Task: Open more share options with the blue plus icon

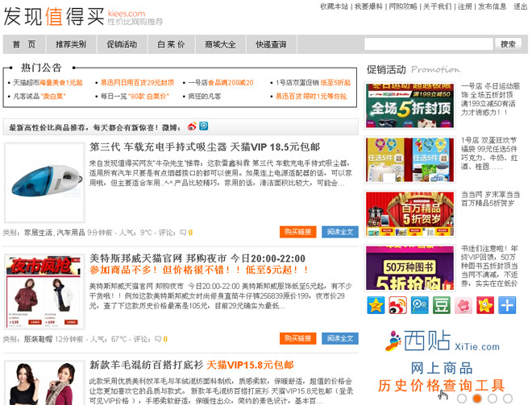Action: coord(506,305)
